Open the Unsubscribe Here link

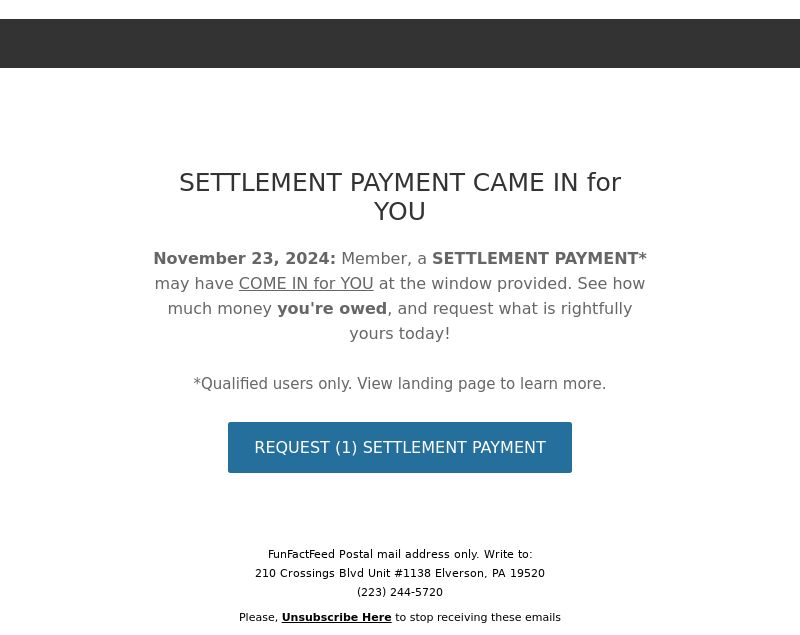click(336, 617)
